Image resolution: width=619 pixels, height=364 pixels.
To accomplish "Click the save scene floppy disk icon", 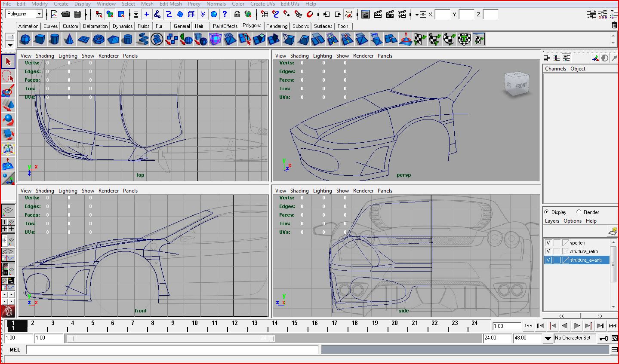I will pyautogui.click(x=77, y=14).
